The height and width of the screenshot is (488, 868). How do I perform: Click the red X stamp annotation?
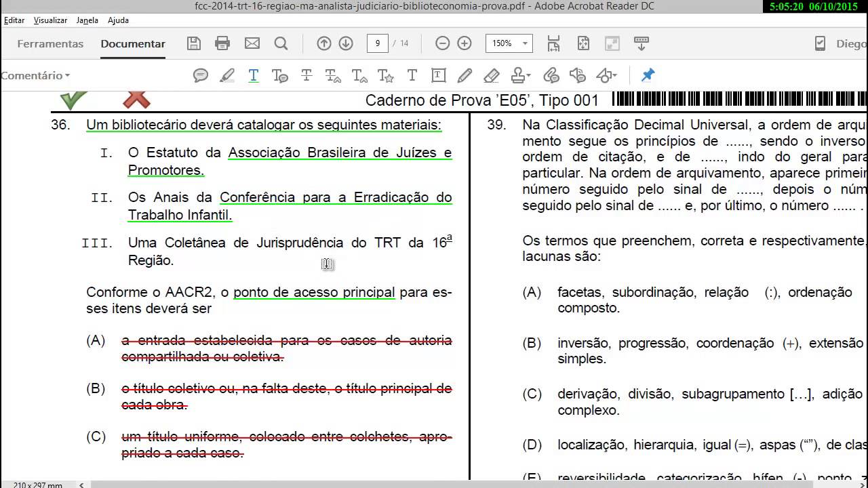point(136,100)
